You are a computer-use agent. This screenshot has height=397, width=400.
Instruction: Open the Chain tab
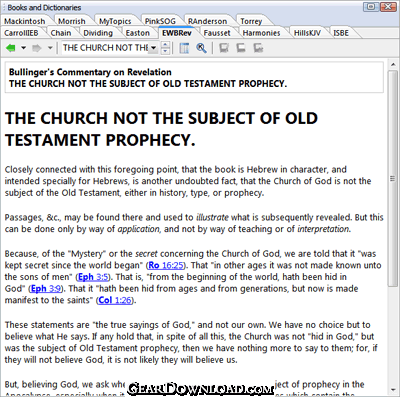point(61,33)
